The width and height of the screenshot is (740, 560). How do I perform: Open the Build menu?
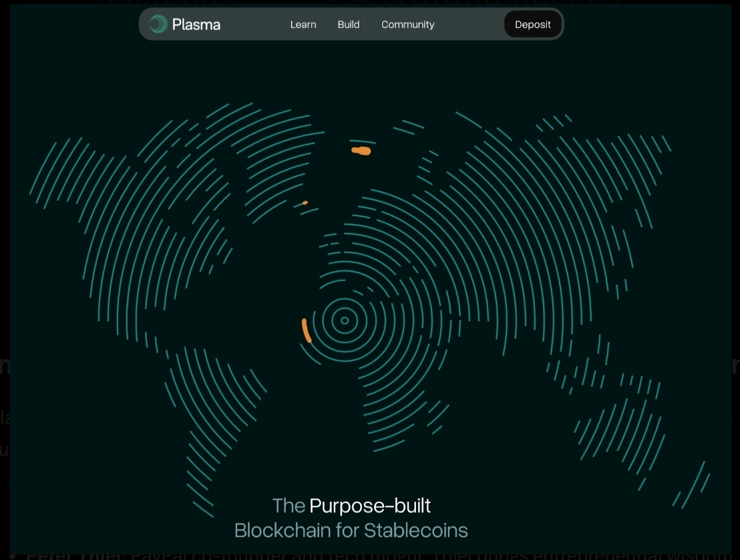[348, 25]
